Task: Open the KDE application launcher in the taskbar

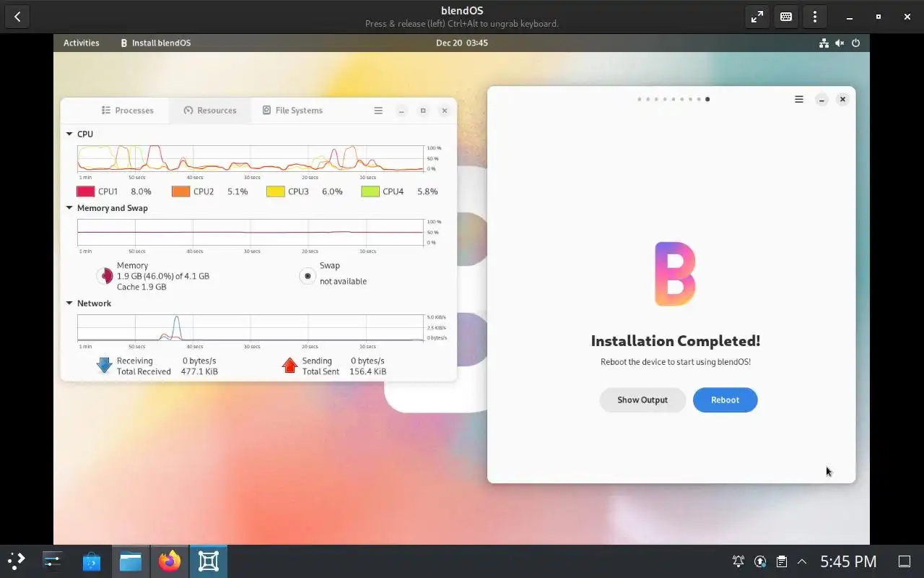Action: (17, 561)
